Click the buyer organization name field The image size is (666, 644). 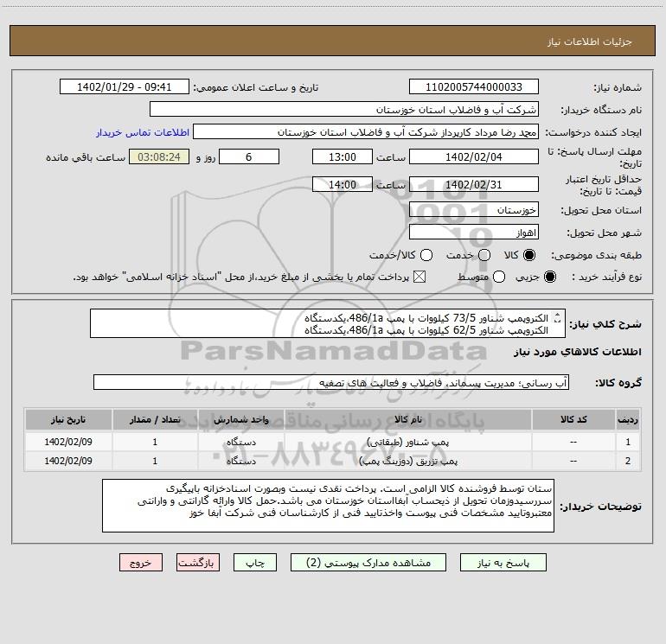point(344,110)
